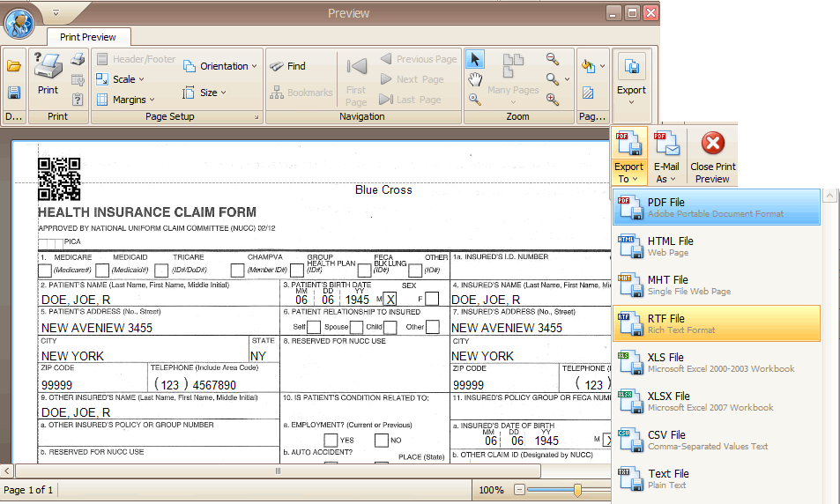Click the Quick Print small printer icon
Screen dimensions: 840x504
click(x=78, y=58)
